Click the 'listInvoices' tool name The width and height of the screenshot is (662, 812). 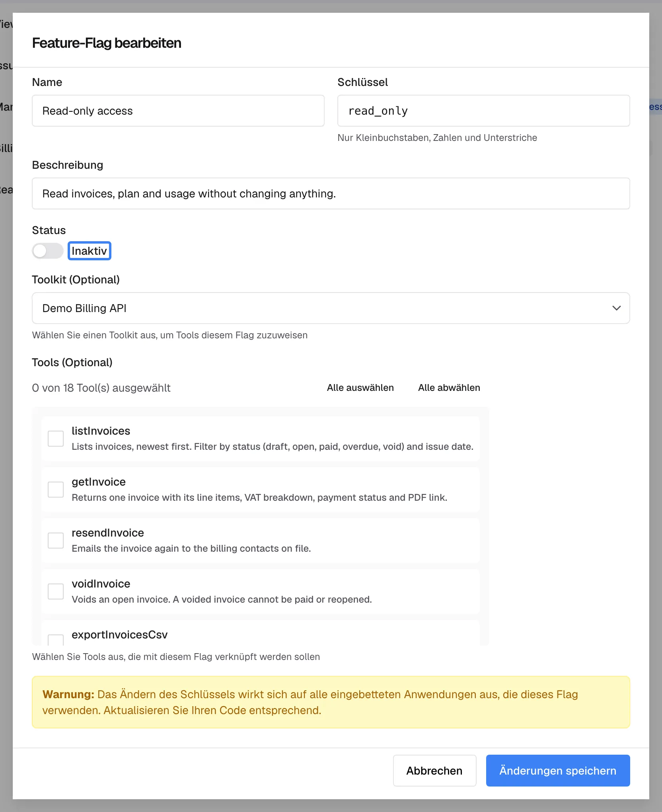pos(101,431)
